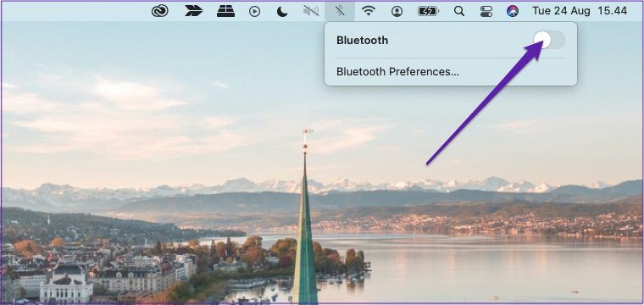Image resolution: width=644 pixels, height=305 pixels.
Task: Click the circled play button in the menu bar
Action: [x=255, y=12]
